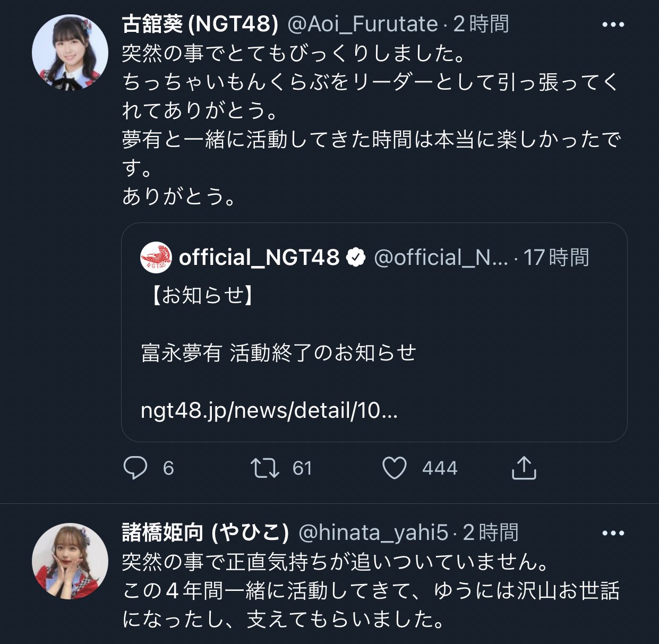Image resolution: width=659 pixels, height=644 pixels.
Task: Open Aoi Furutate's profile picture
Action: [x=70, y=52]
